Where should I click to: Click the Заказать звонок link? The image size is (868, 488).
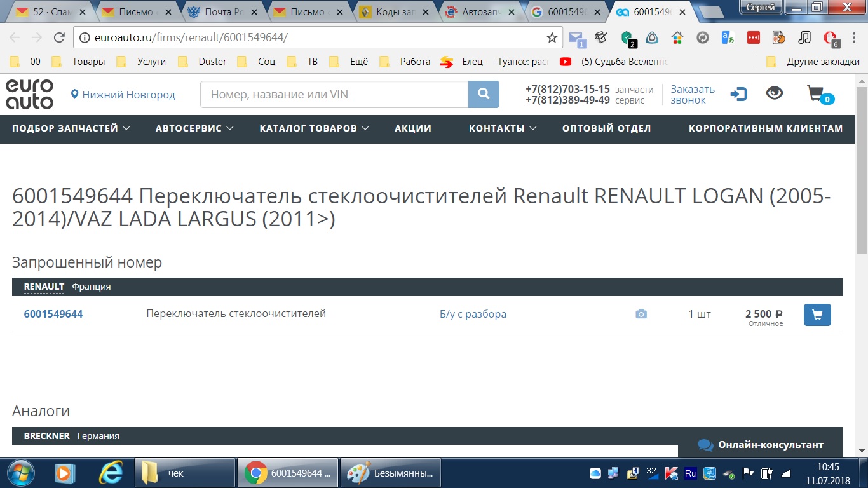(692, 95)
